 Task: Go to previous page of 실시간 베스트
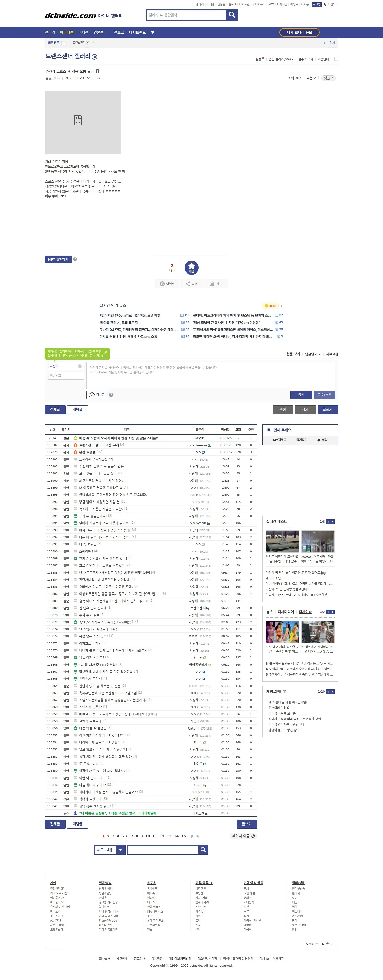[328, 521]
